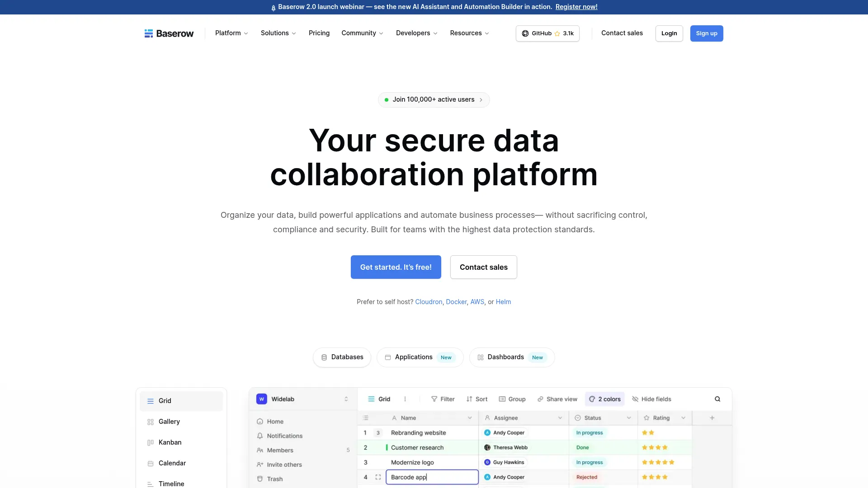Expand the Widelab workspace switcher
Screen dimensions: 868x488
tap(346, 399)
